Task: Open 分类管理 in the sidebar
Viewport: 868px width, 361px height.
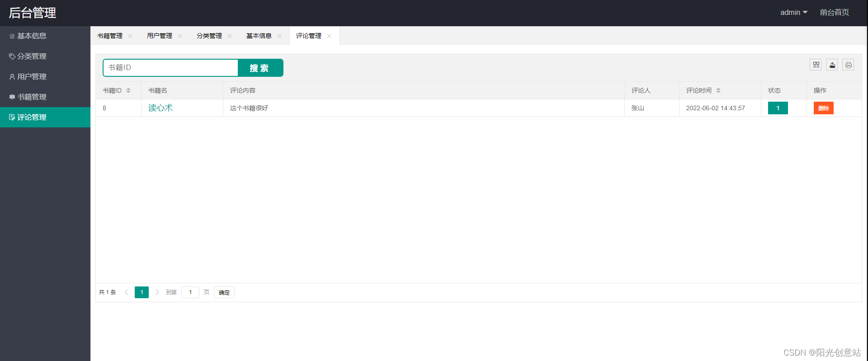Action: [x=45, y=56]
